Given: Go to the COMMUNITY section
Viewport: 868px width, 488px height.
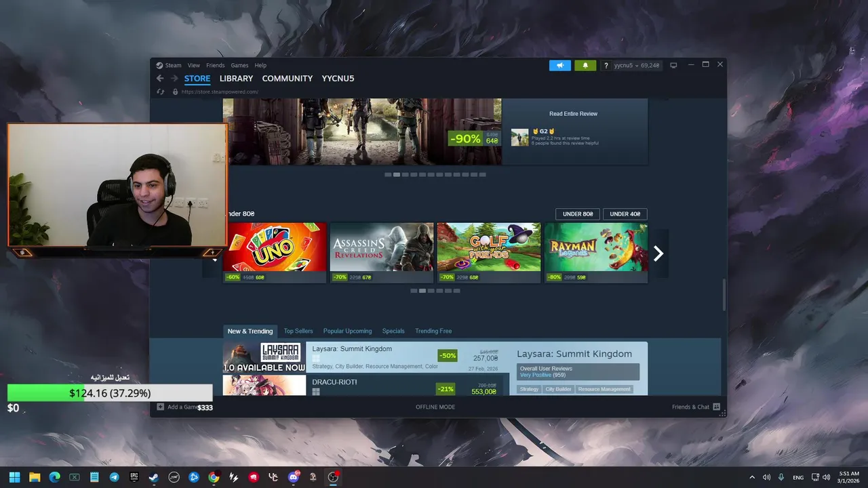Looking at the screenshot, I should click(x=288, y=79).
